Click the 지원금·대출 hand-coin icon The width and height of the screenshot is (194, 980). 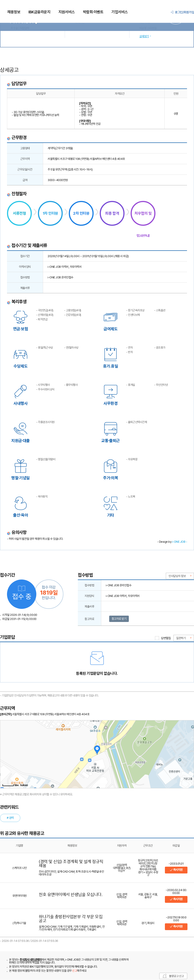21,429
